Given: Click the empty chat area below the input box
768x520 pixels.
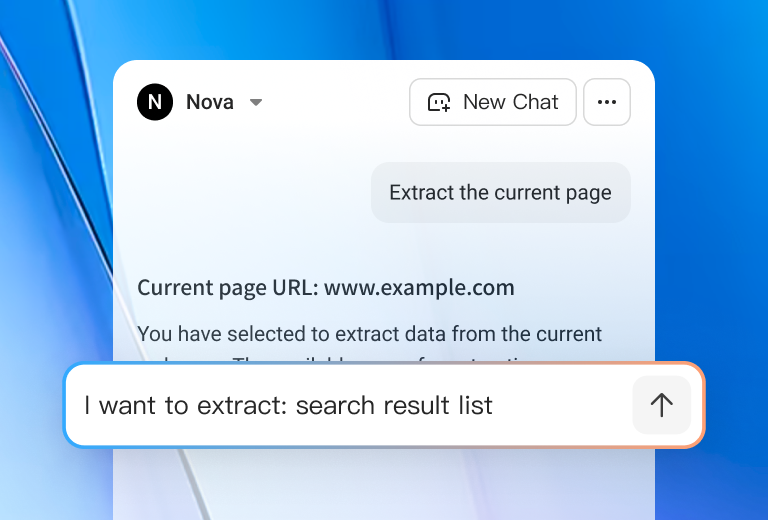Looking at the screenshot, I should (x=384, y=484).
